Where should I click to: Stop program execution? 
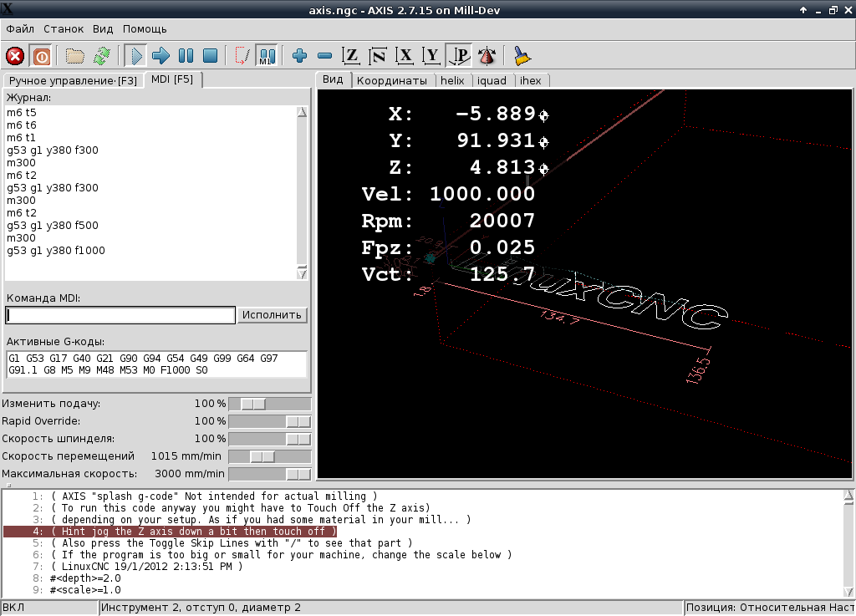click(211, 56)
